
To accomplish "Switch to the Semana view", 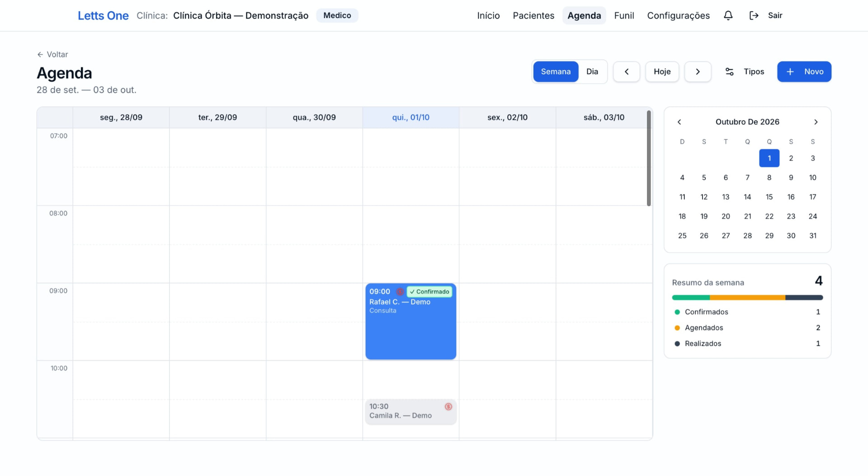I will (x=556, y=71).
